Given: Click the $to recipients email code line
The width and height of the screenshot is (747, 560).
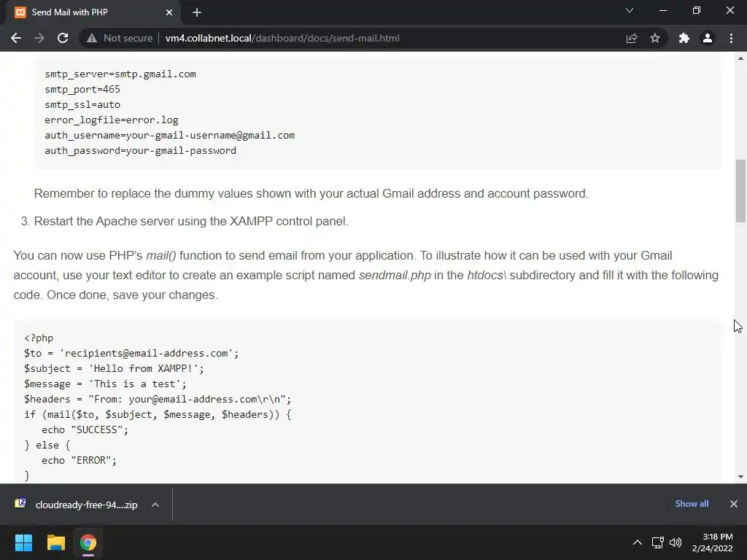Looking at the screenshot, I should (131, 354).
